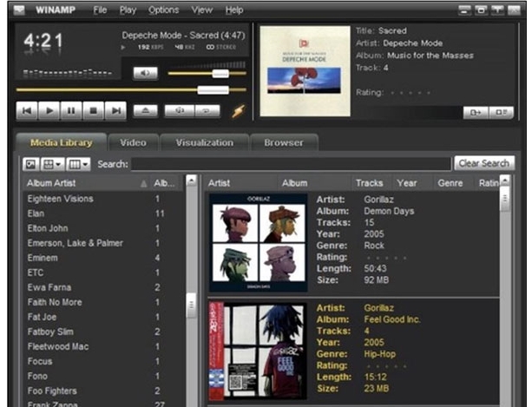This screenshot has width=532, height=407.
Task: Click the album pane scrollbar thumb
Action: tap(505, 199)
